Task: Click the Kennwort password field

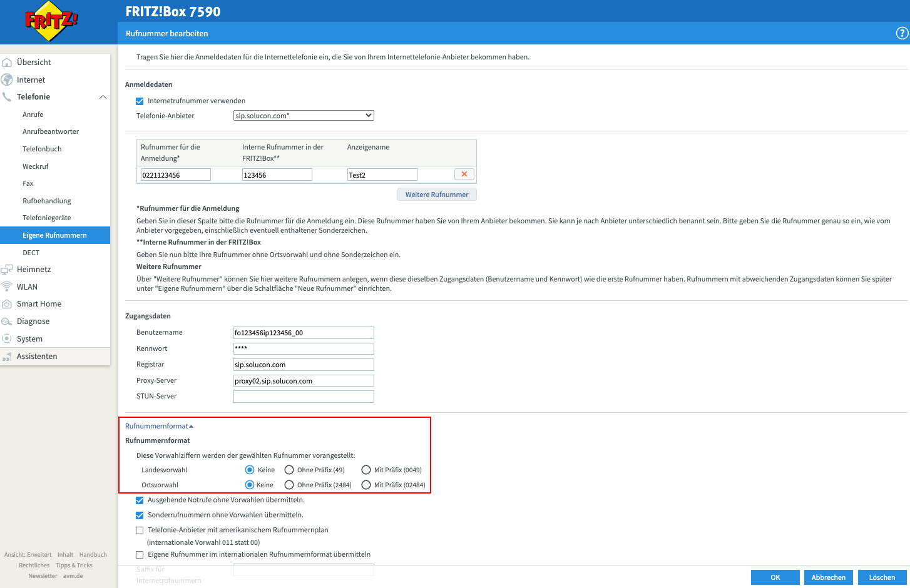Action: coord(304,349)
